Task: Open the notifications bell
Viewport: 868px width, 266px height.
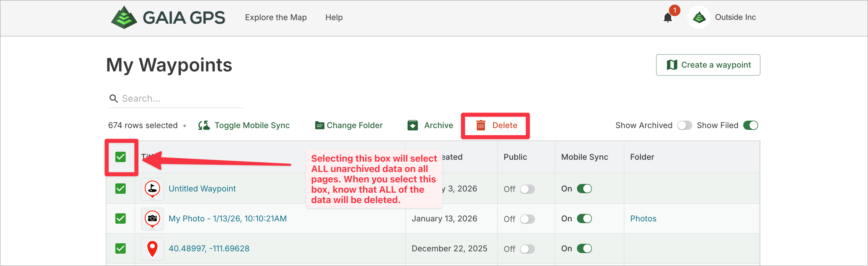Action: click(x=667, y=18)
